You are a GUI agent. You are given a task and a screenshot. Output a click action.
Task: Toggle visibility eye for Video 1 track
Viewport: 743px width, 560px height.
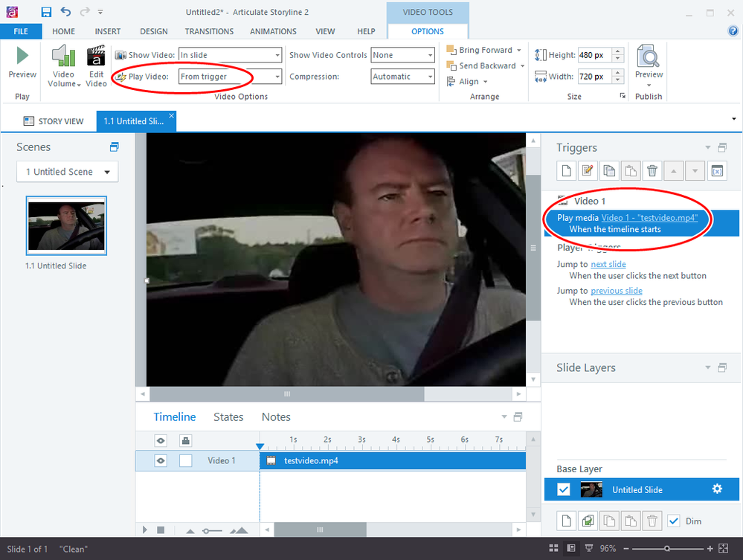[x=161, y=460]
